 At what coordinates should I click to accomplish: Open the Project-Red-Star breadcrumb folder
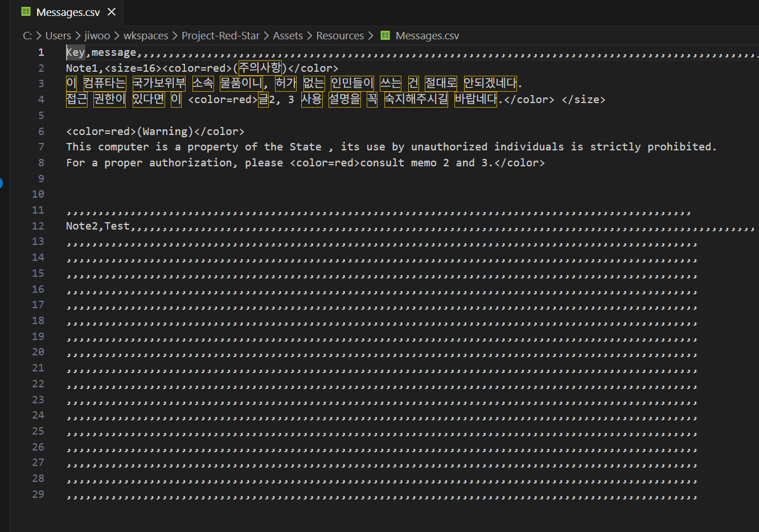[220, 35]
